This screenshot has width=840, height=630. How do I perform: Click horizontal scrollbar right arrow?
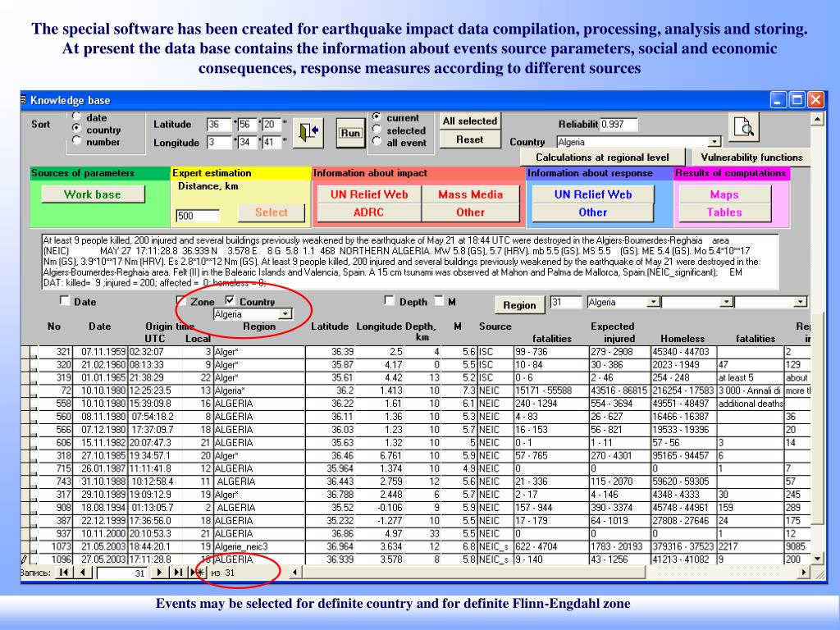(x=803, y=573)
